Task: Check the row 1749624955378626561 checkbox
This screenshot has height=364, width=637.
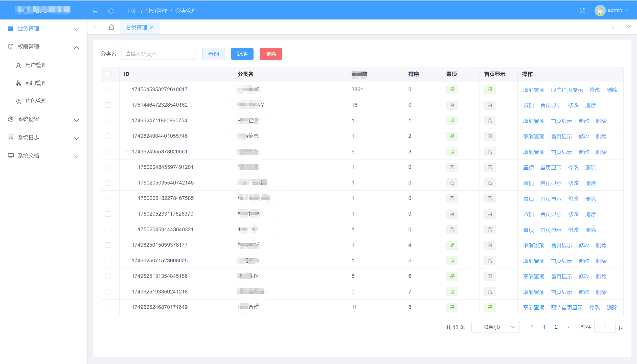Action: click(108, 152)
